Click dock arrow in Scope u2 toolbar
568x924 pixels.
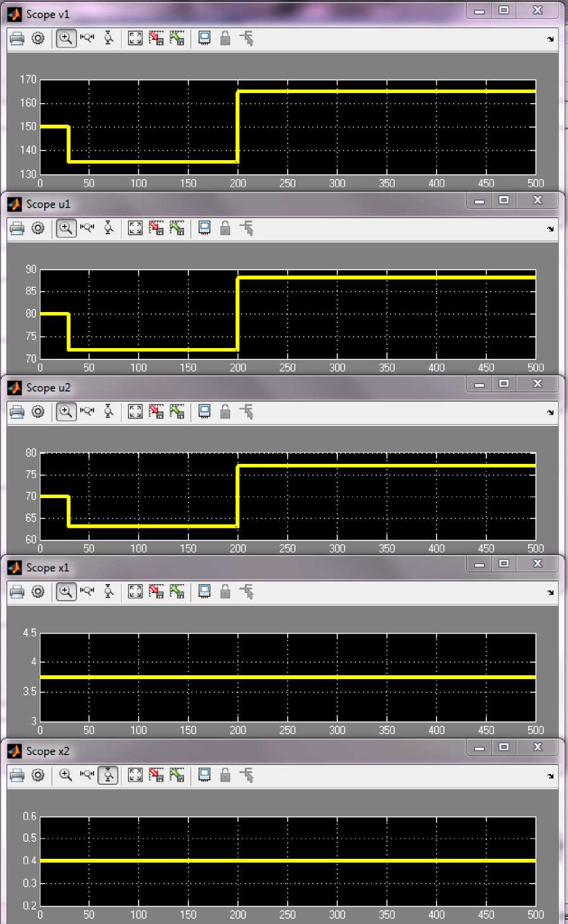pyautogui.click(x=550, y=413)
